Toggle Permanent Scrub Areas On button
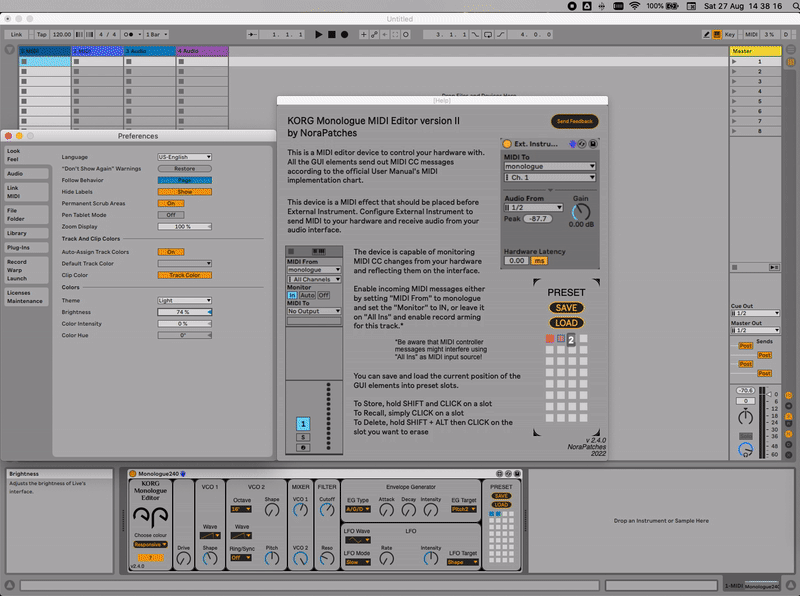The width and height of the screenshot is (800, 596). [x=170, y=203]
